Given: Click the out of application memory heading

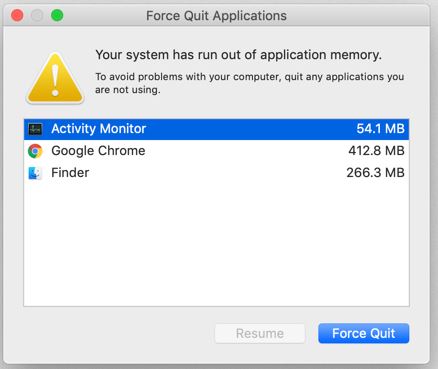Looking at the screenshot, I should click(238, 55).
